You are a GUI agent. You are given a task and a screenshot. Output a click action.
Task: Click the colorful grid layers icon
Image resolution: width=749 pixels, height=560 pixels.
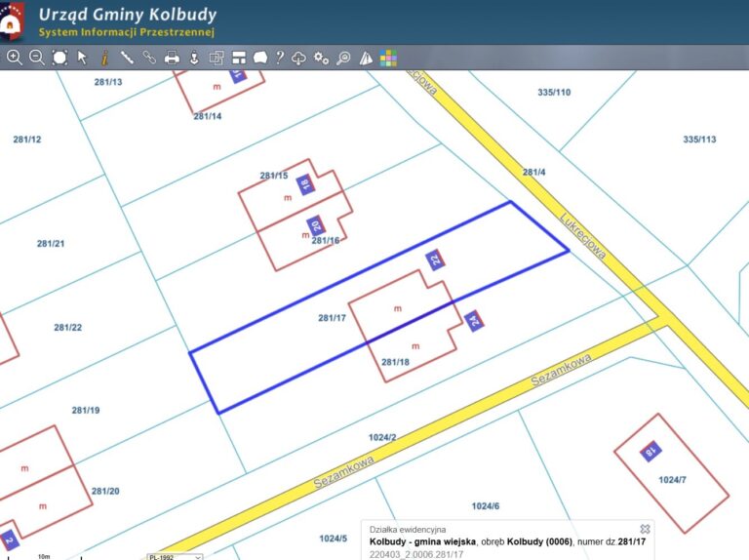pos(388,58)
